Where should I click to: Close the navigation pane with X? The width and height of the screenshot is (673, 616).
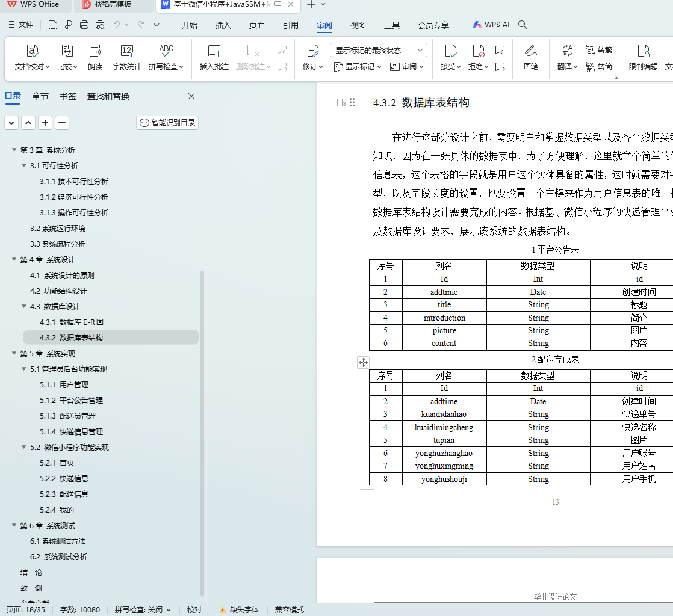click(191, 96)
